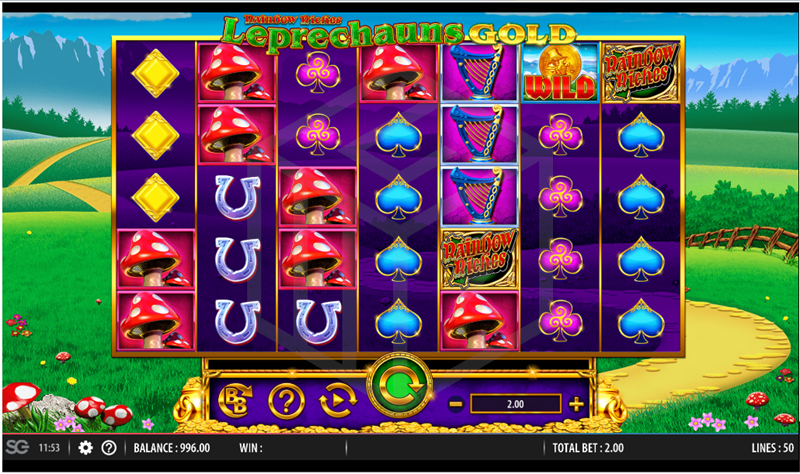Select the WILD gold coin symbol

[x=560, y=73]
